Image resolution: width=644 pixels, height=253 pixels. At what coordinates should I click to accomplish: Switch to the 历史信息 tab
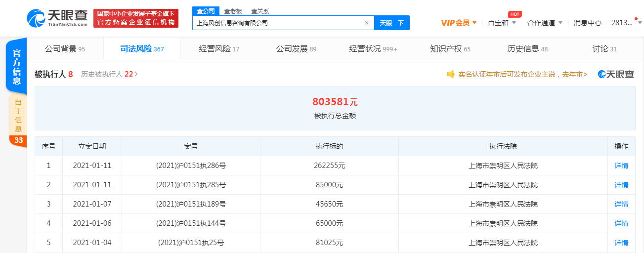(x=527, y=49)
